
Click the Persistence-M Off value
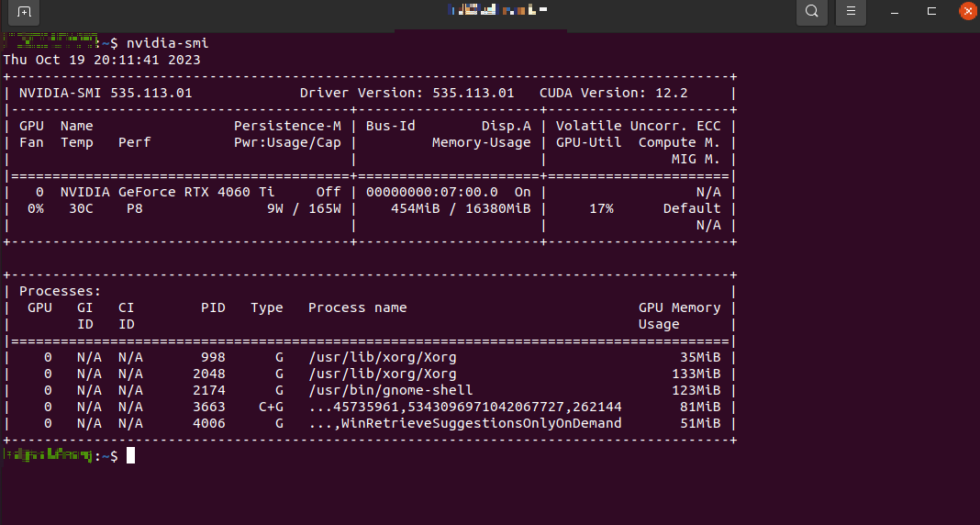tap(329, 192)
